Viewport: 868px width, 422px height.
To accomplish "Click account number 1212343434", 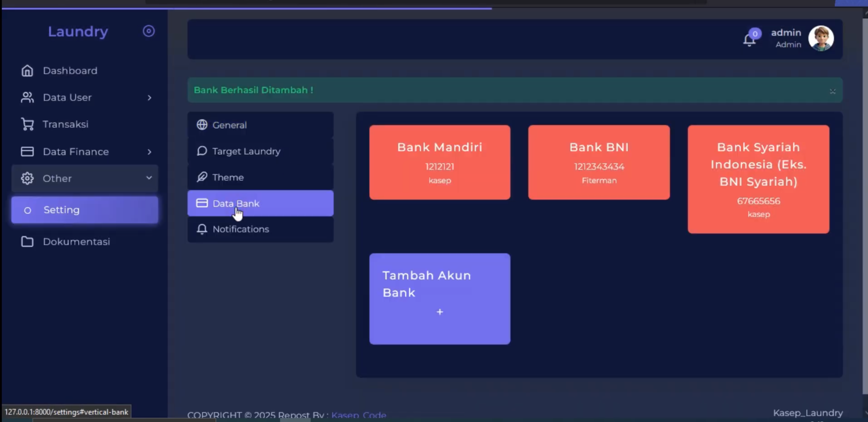I will coord(599,167).
